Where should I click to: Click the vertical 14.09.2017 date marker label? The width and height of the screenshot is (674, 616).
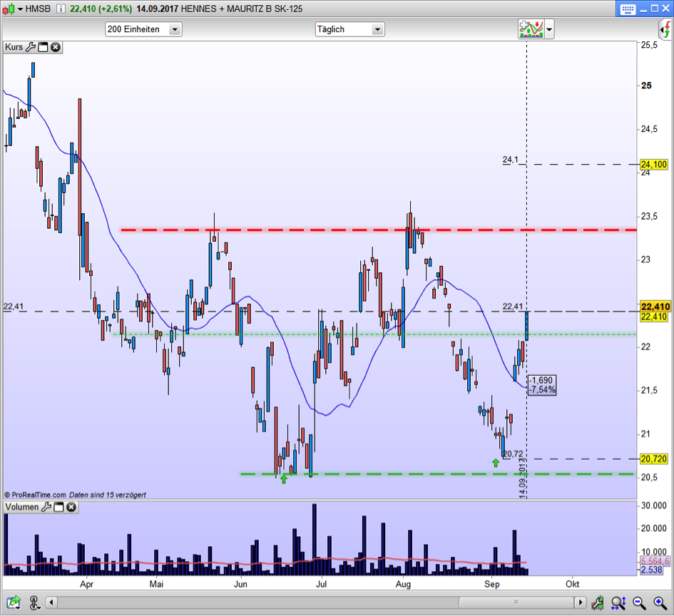523,478
